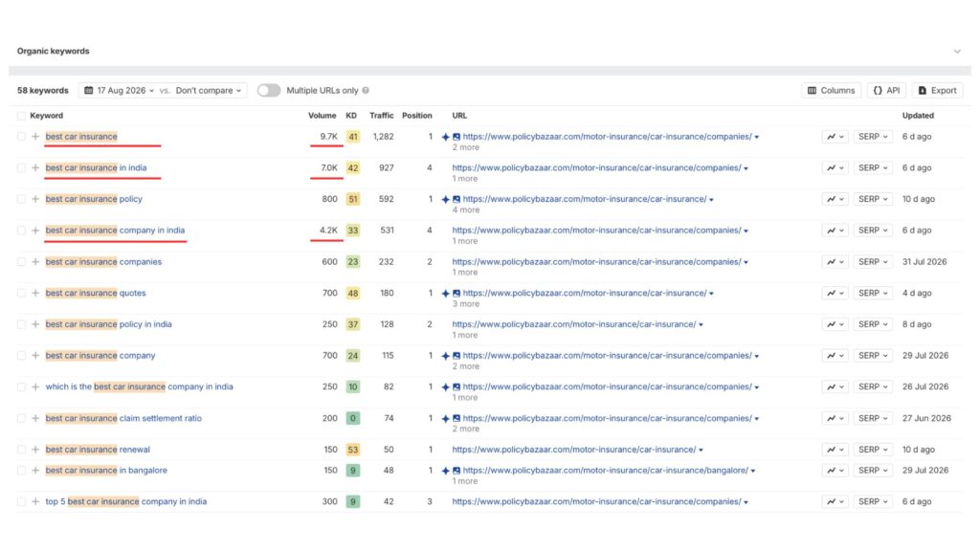Click the 'Organic keywords' section title
980x551 pixels.
click(54, 52)
